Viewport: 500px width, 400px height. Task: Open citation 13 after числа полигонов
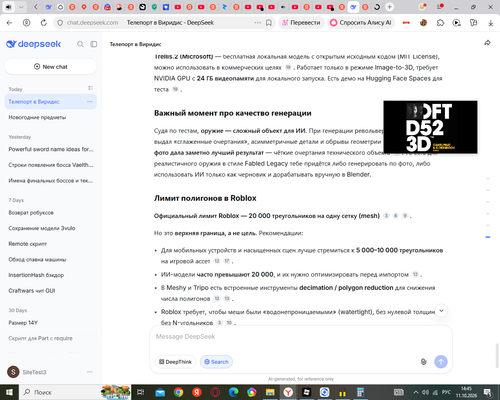(x=227, y=298)
